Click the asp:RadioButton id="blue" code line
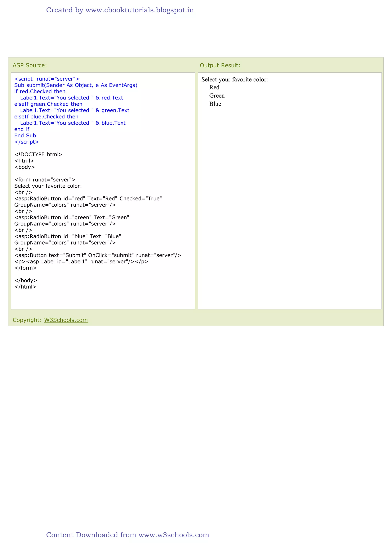The width and height of the screenshot is (392, 554). pyautogui.click(x=68, y=236)
